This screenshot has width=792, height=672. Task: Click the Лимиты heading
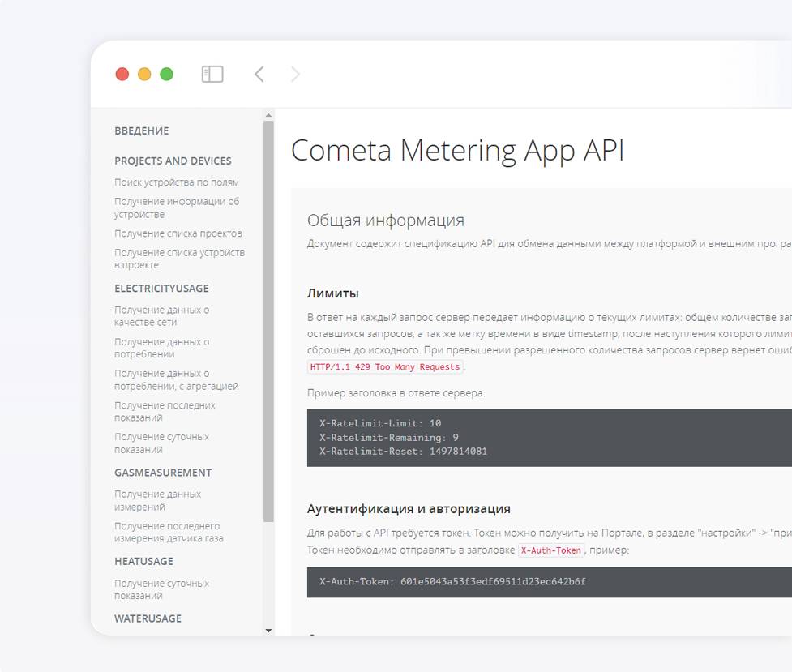click(x=333, y=293)
